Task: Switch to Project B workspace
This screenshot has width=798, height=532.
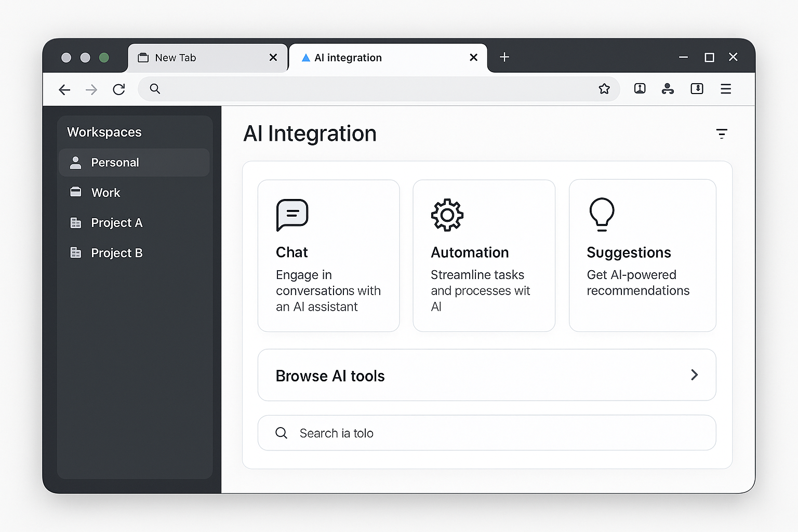Action: (x=134, y=253)
